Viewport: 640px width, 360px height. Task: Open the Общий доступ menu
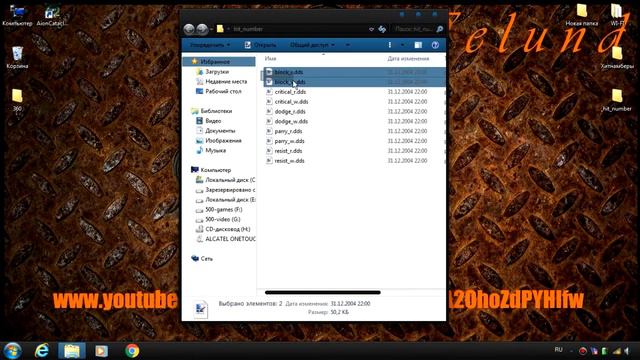pyautogui.click(x=312, y=45)
